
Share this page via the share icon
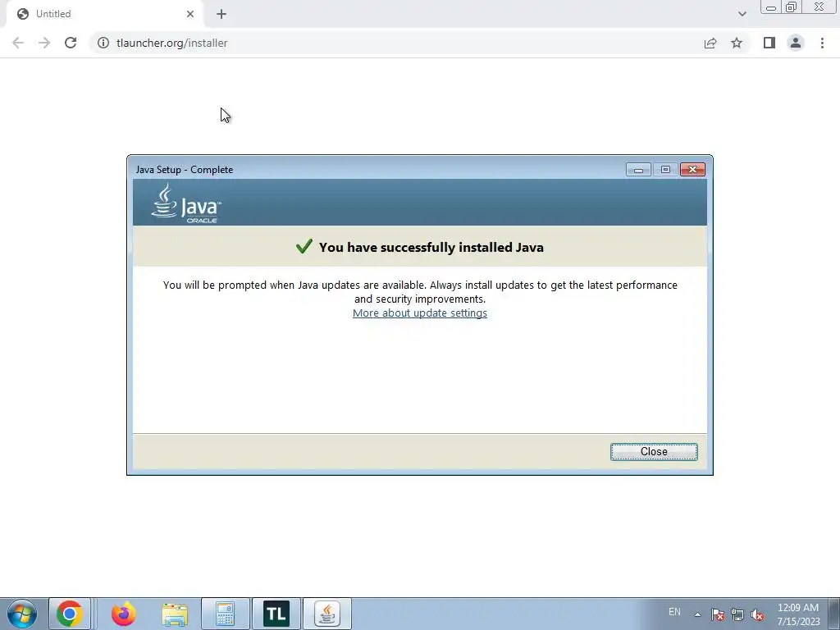click(x=710, y=43)
